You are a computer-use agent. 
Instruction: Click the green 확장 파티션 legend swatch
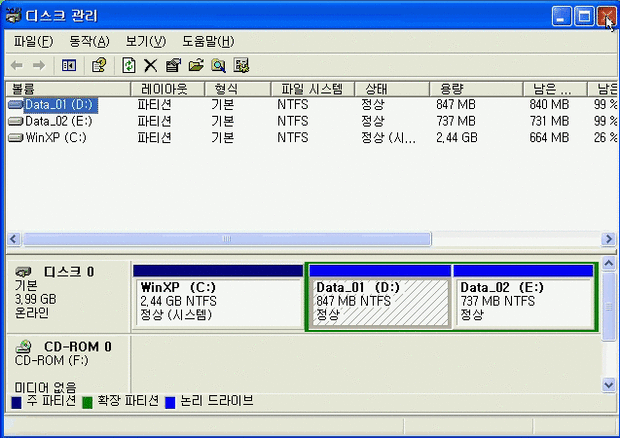87,403
